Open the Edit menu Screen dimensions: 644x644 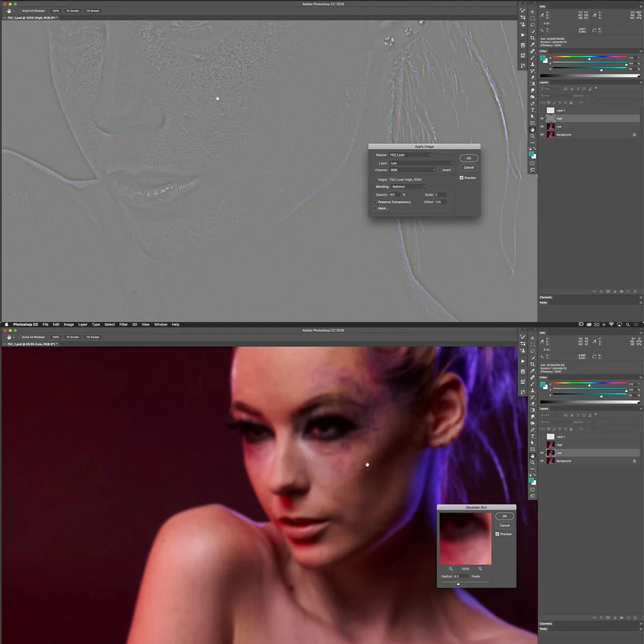click(x=56, y=325)
